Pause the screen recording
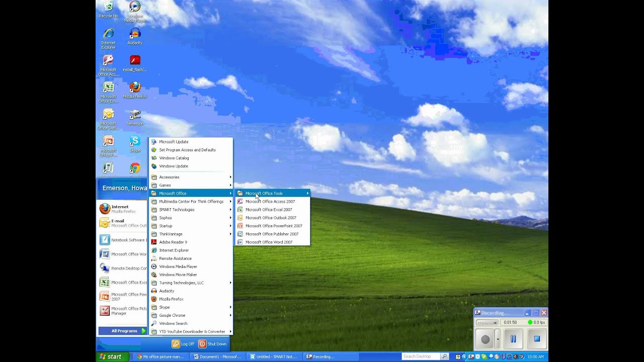 [513, 339]
